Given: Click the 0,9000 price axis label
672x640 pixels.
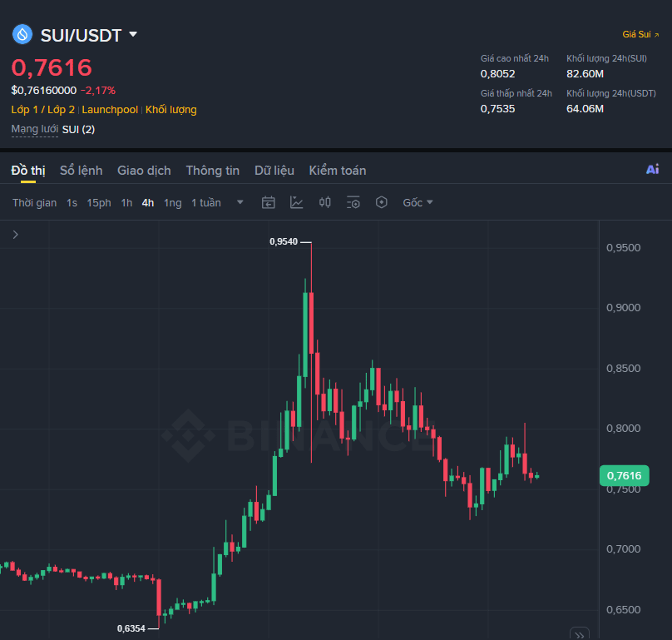Looking at the screenshot, I should click(623, 308).
